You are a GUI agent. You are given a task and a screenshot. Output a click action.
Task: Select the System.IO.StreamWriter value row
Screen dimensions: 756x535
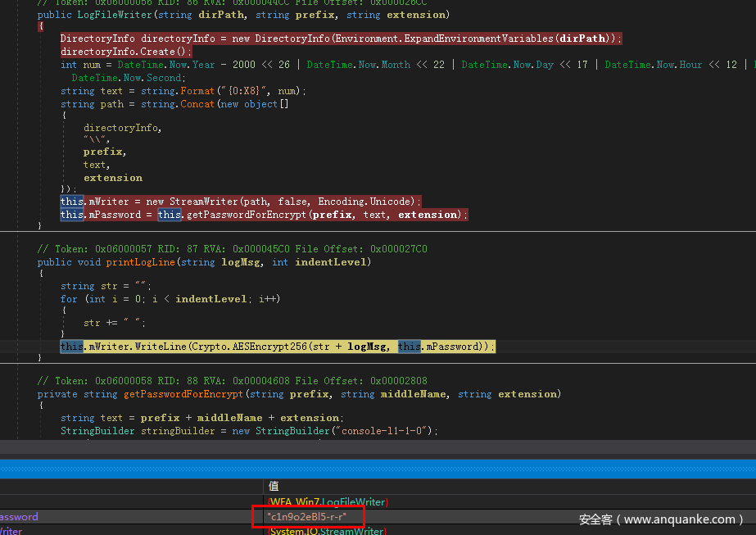pyautogui.click(x=326, y=531)
